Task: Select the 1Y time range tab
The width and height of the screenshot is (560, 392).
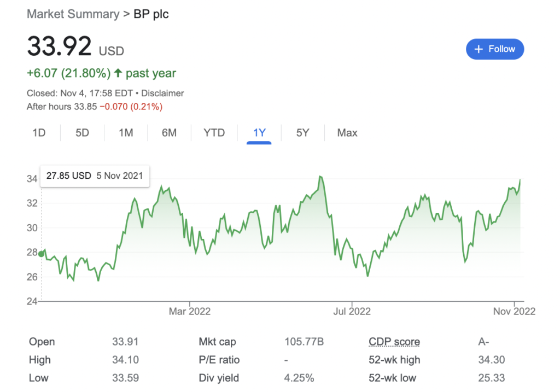Action: (x=259, y=133)
